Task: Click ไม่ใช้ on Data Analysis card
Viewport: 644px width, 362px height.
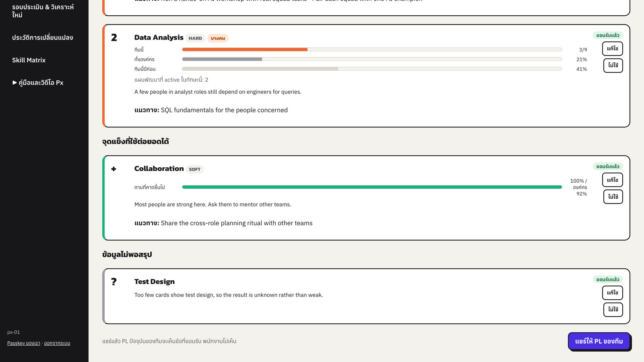Action: tap(613, 65)
